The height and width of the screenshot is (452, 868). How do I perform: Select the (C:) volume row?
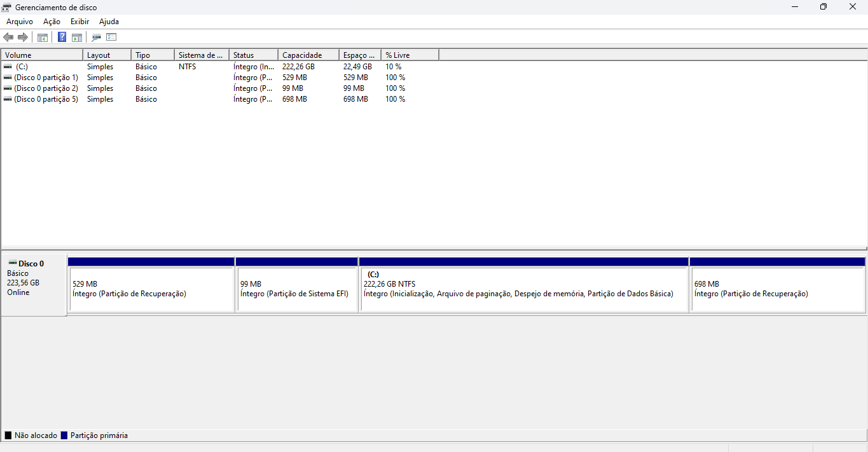[220, 67]
